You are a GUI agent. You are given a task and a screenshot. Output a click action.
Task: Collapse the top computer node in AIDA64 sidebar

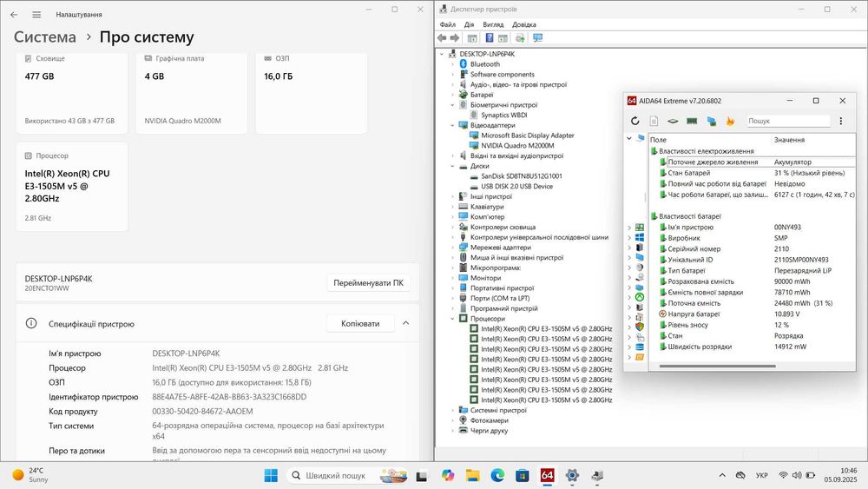628,138
